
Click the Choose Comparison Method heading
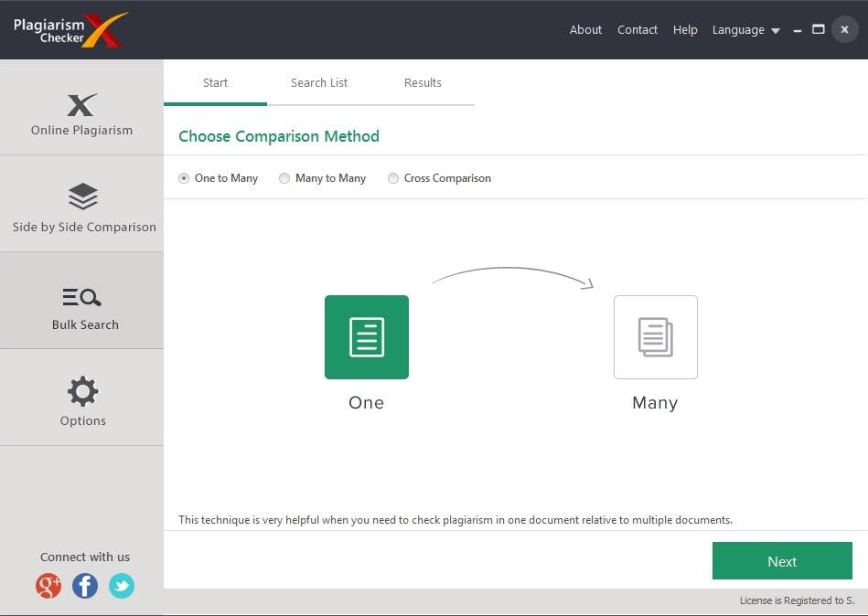tap(279, 136)
